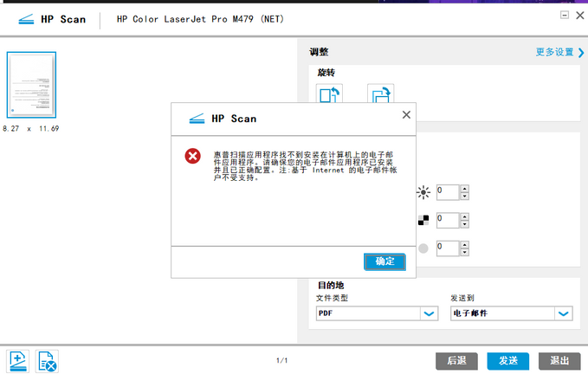This screenshot has width=588, height=374.
Task: Click the gray circle adjustment icon
Action: [423, 248]
